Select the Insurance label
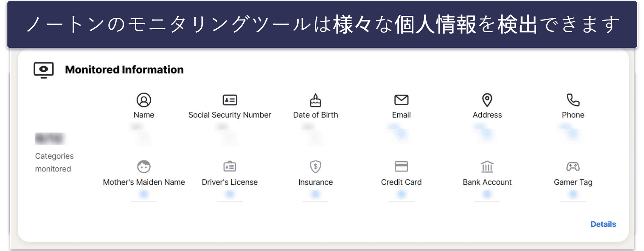 (315, 182)
